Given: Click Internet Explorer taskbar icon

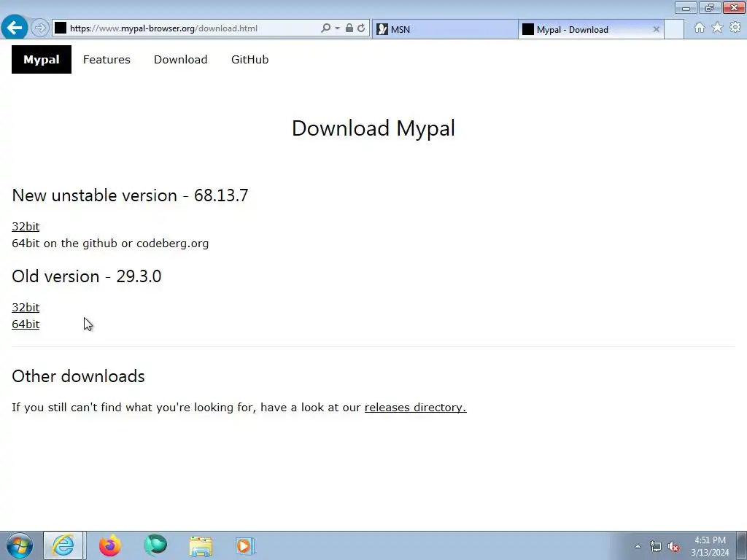Looking at the screenshot, I should (64, 545).
